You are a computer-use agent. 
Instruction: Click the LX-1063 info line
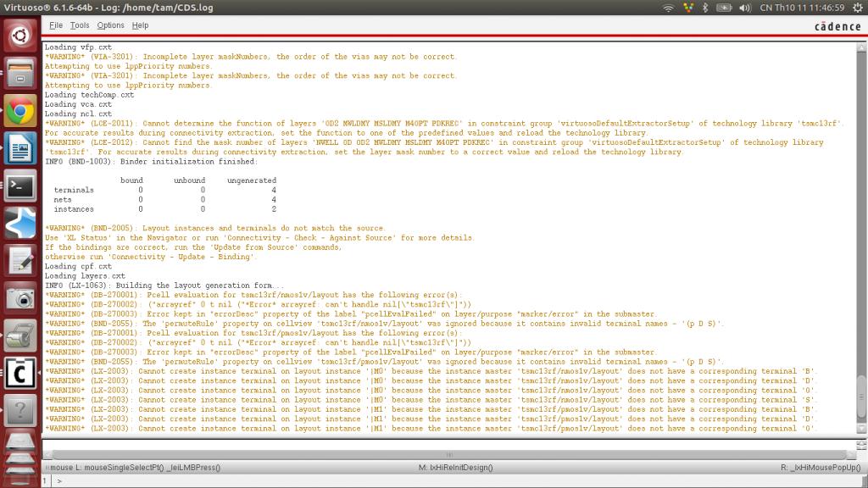tap(164, 286)
